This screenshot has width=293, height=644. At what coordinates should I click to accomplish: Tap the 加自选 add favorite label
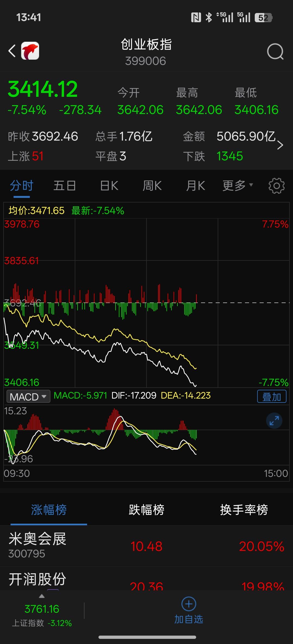[x=189, y=619]
